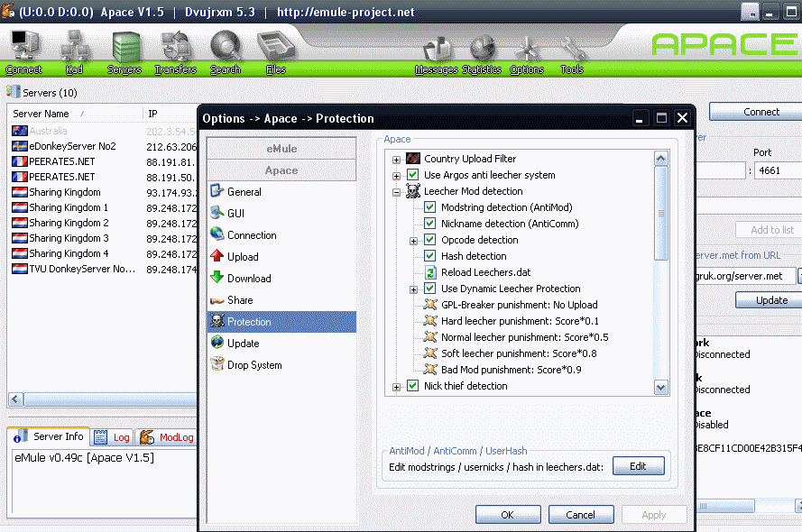Image resolution: width=802 pixels, height=532 pixels.
Task: Click the Add to list button
Action: [769, 230]
